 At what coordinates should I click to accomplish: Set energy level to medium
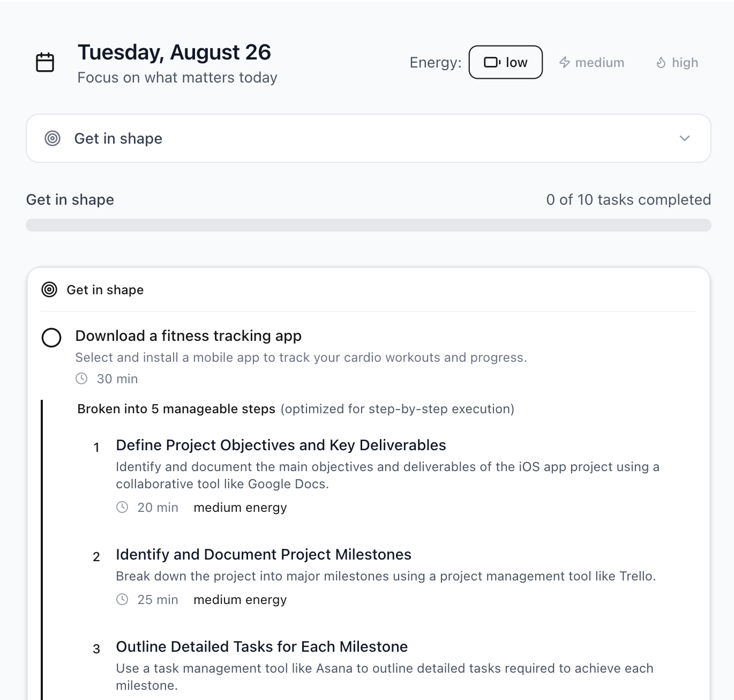[x=591, y=62]
